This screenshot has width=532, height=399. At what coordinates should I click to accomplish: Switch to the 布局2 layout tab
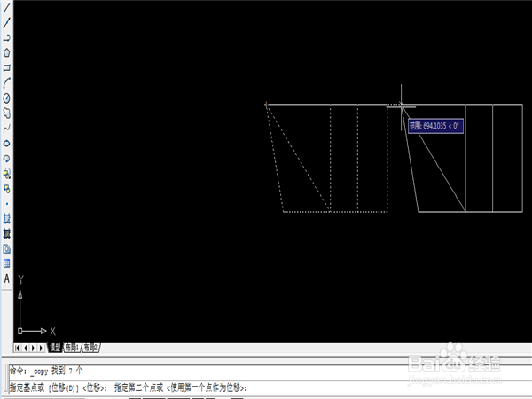click(x=90, y=348)
